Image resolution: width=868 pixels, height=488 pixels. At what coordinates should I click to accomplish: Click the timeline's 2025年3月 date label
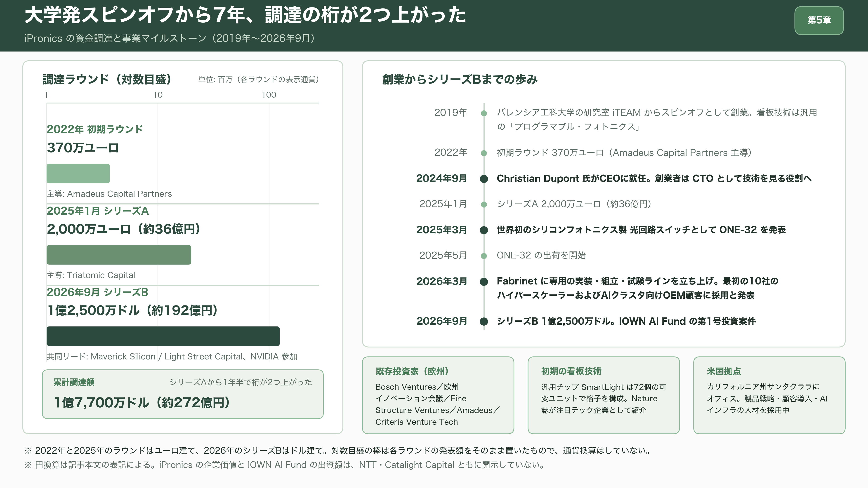tap(442, 230)
